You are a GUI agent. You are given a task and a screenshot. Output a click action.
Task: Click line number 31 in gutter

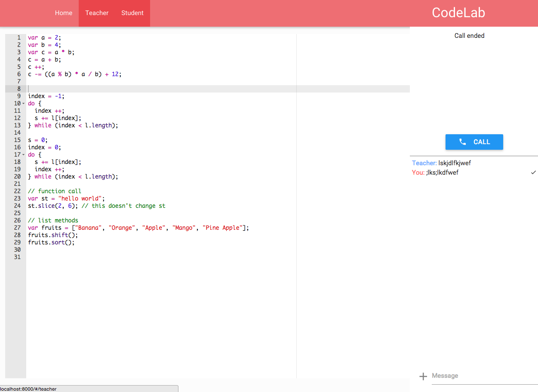[x=17, y=257]
